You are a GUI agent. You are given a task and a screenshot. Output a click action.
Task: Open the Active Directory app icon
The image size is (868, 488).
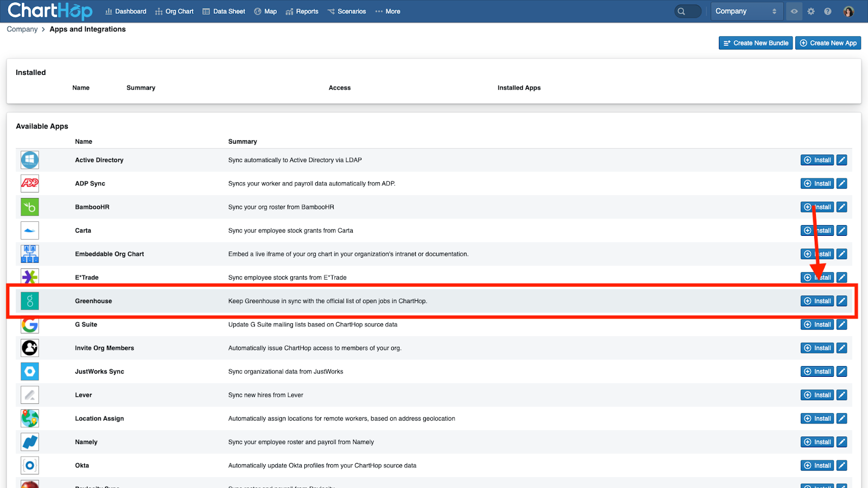coord(30,160)
